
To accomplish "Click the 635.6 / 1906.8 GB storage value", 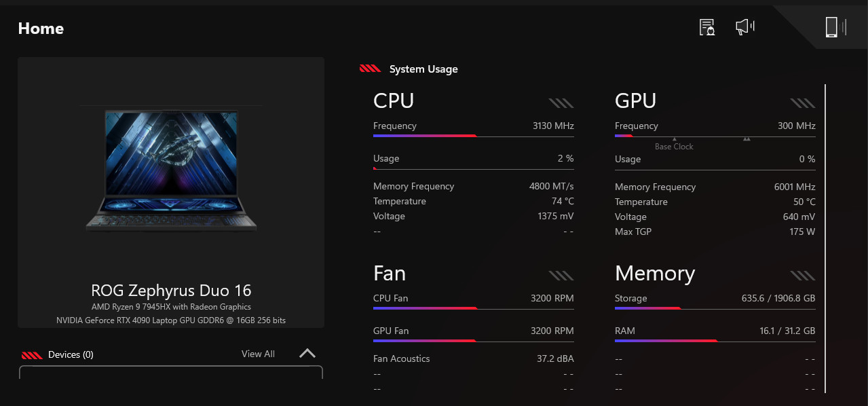I will coord(778,298).
